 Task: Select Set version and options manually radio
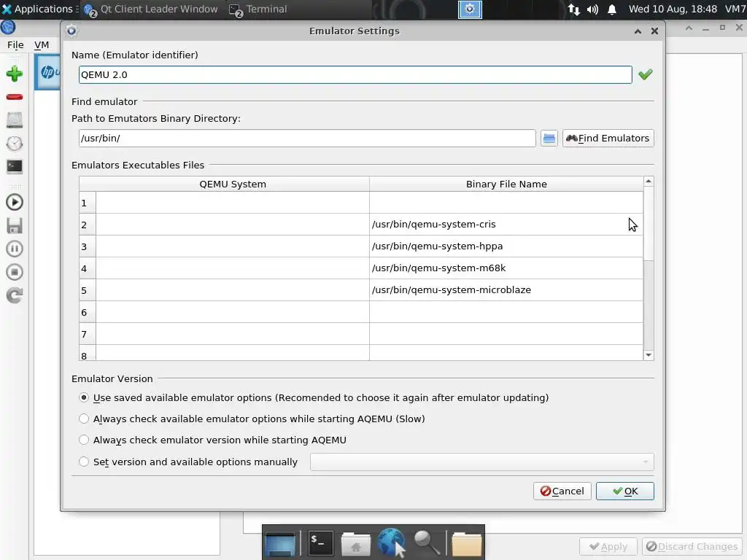84,462
